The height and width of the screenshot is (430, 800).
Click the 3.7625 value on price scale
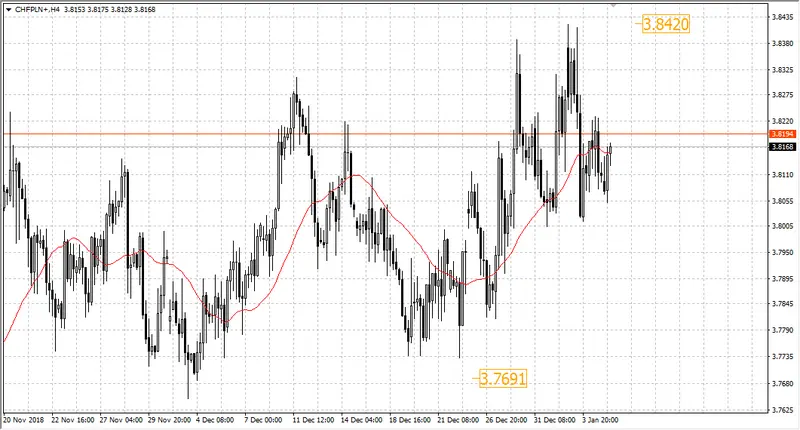(782, 410)
